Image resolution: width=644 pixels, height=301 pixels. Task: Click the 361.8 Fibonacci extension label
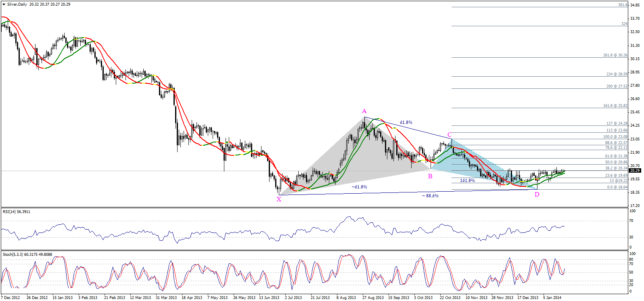[x=623, y=5]
